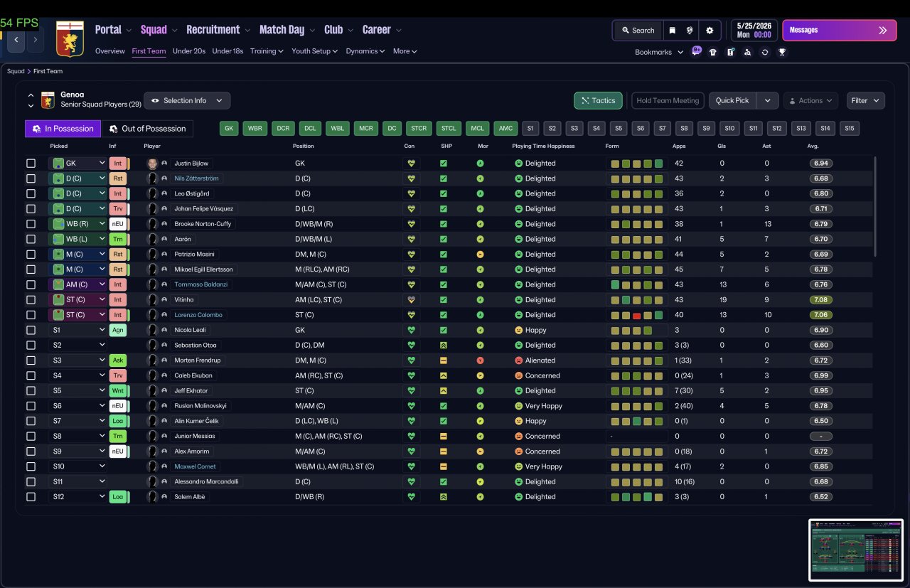Open the Recruitment menu
Image resolution: width=910 pixels, height=588 pixels.
(218, 30)
